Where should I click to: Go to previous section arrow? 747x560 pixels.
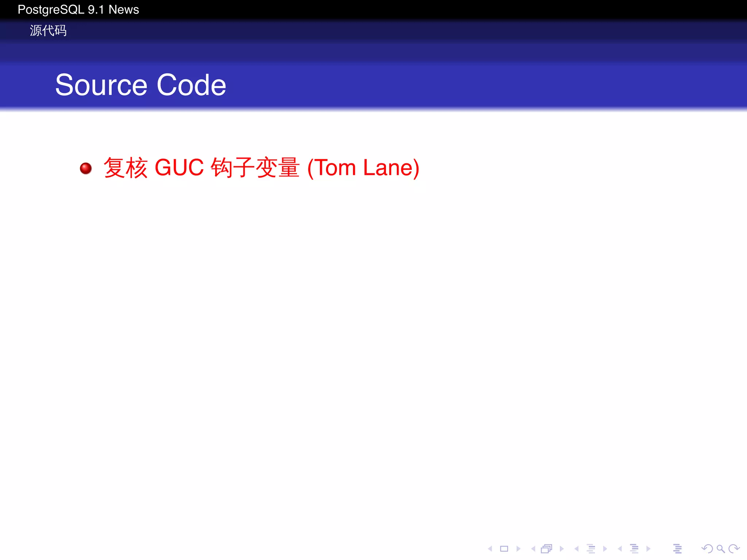620,548
